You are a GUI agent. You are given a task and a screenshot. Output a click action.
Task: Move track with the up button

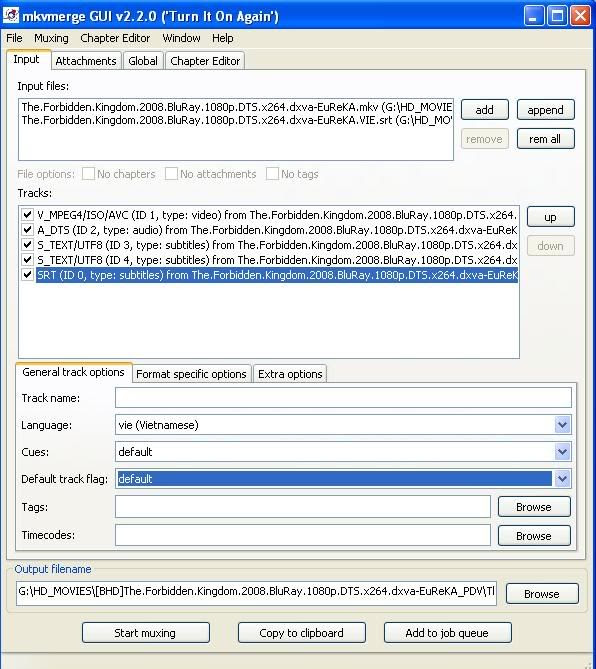[x=550, y=217]
